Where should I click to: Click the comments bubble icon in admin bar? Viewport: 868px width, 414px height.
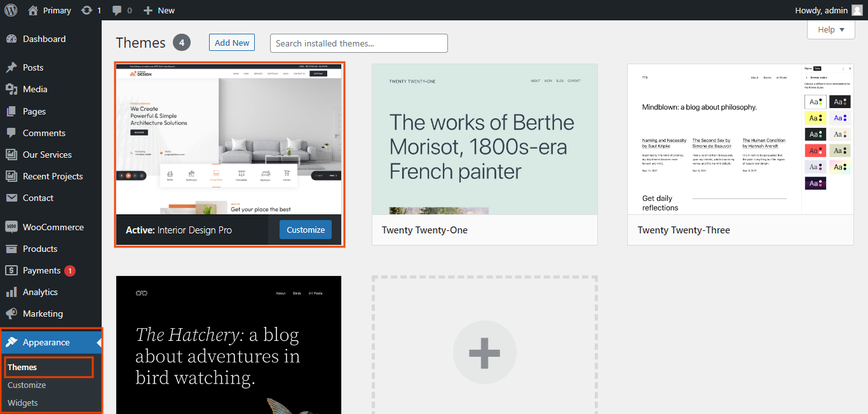(117, 10)
